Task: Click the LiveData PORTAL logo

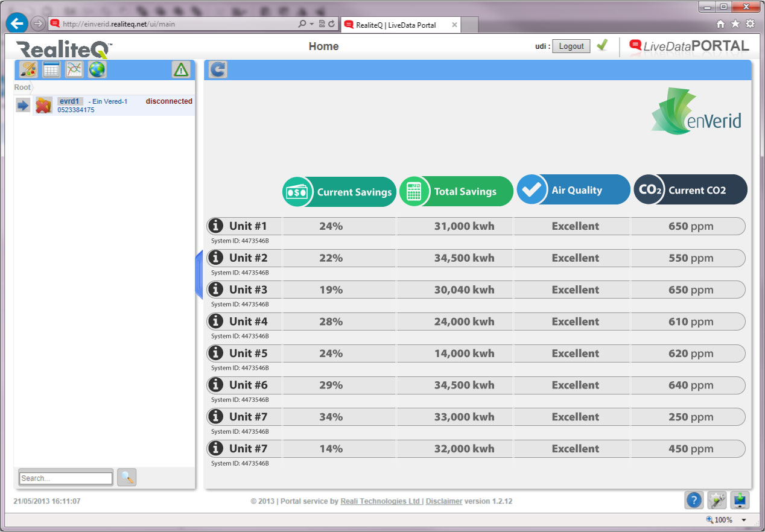Action: coord(690,46)
